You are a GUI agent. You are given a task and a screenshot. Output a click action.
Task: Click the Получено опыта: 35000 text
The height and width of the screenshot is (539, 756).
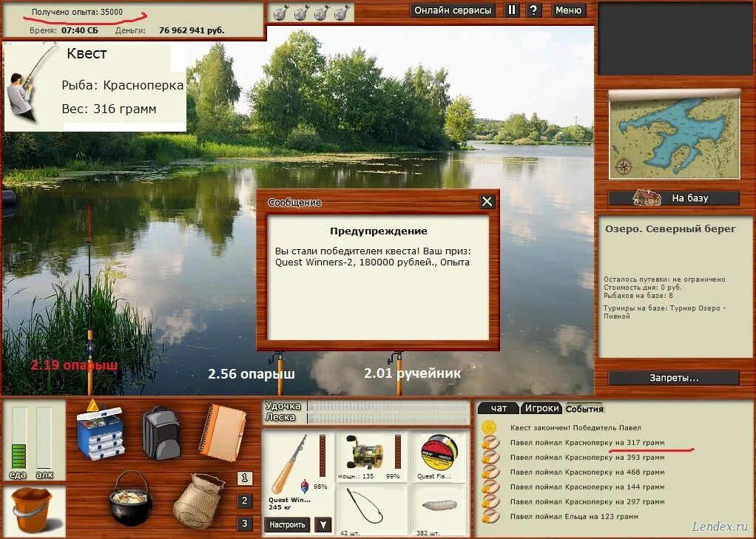point(77,12)
